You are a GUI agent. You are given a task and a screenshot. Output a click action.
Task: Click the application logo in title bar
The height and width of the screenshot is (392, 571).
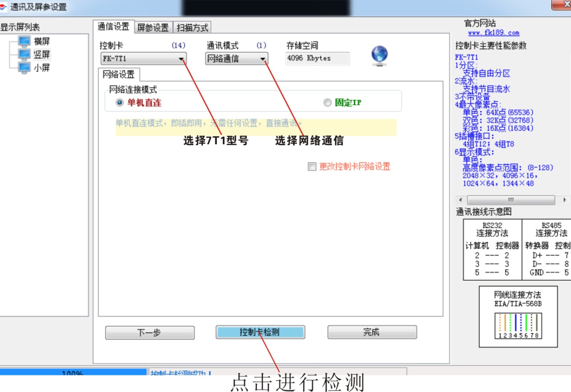pos(4,7)
